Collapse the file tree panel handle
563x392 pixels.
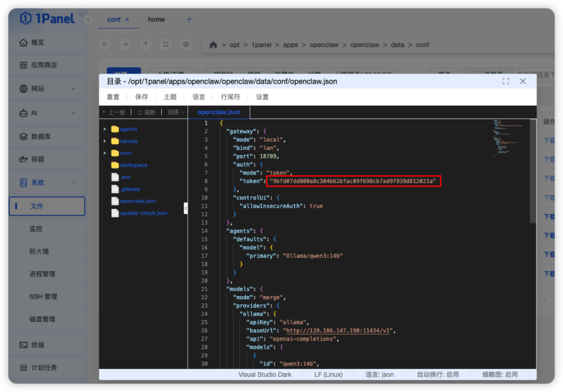tap(185, 208)
